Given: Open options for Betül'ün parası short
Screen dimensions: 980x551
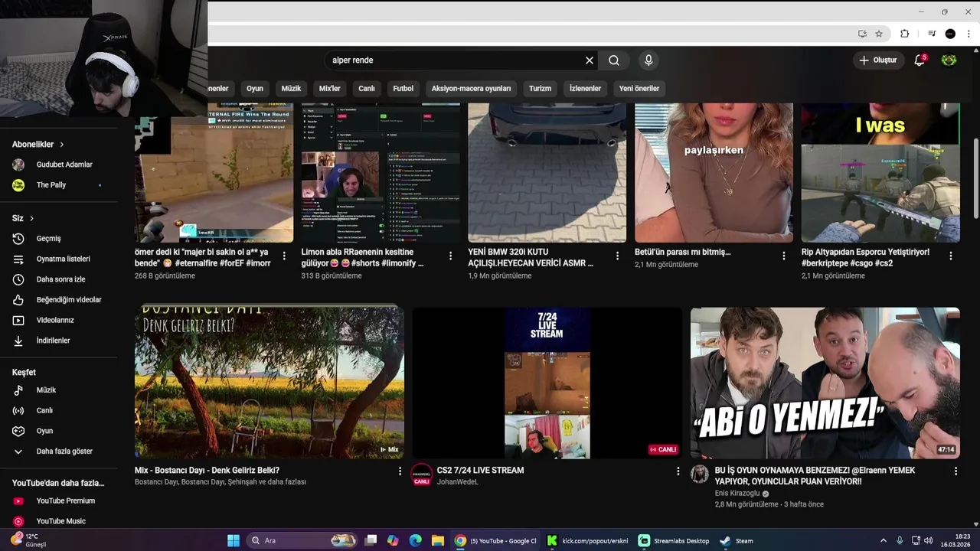Looking at the screenshot, I should pyautogui.click(x=784, y=256).
